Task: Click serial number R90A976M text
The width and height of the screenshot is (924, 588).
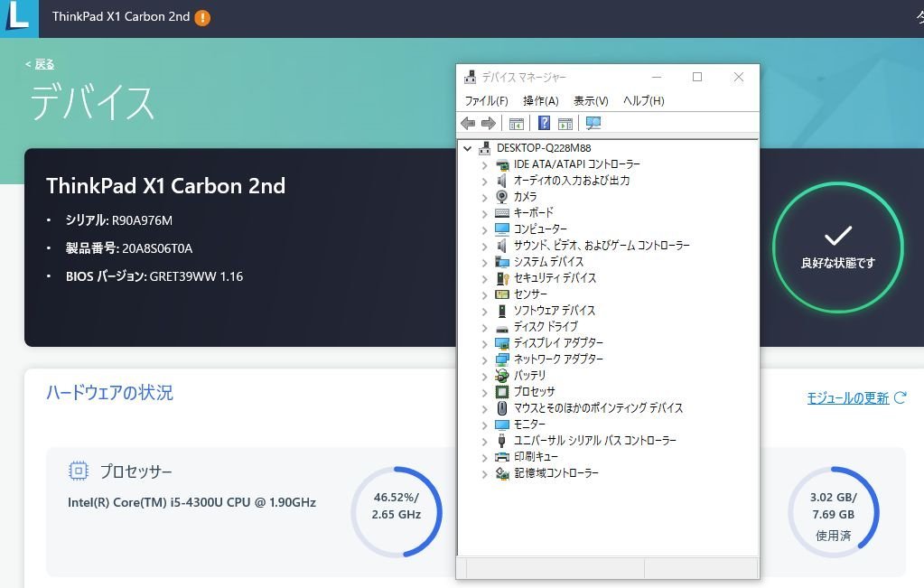Action: pyautogui.click(x=142, y=220)
